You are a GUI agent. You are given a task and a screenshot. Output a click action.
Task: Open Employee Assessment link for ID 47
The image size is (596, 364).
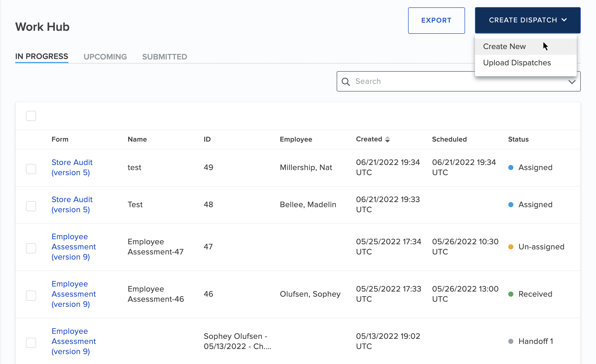(74, 247)
